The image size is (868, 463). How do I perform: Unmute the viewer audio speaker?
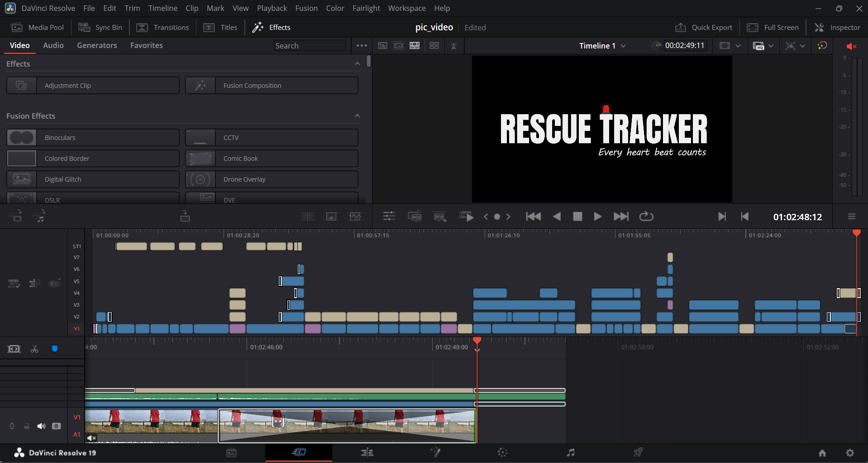851,46
